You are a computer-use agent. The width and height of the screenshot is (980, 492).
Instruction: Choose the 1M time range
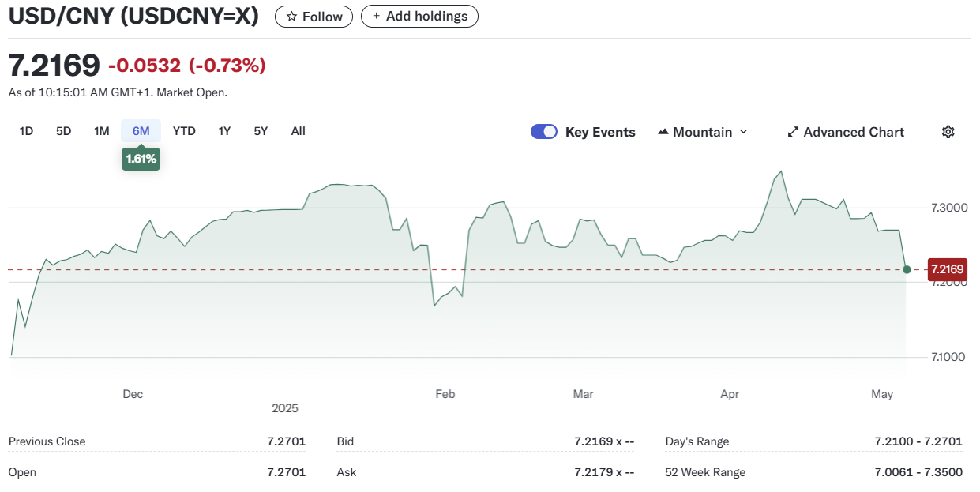click(x=101, y=131)
